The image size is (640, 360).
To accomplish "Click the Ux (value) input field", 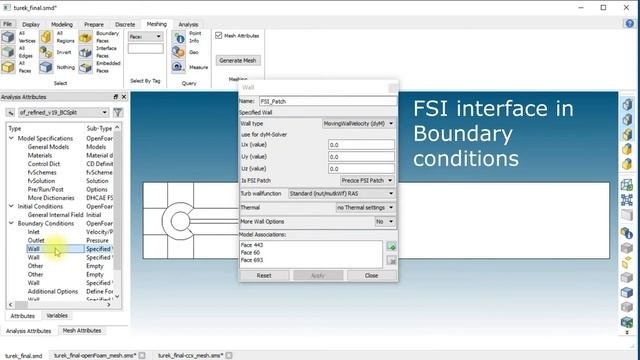I will pos(361,145).
